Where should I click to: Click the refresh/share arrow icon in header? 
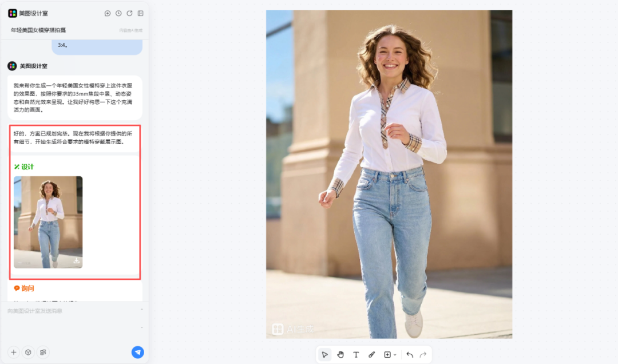(x=129, y=13)
